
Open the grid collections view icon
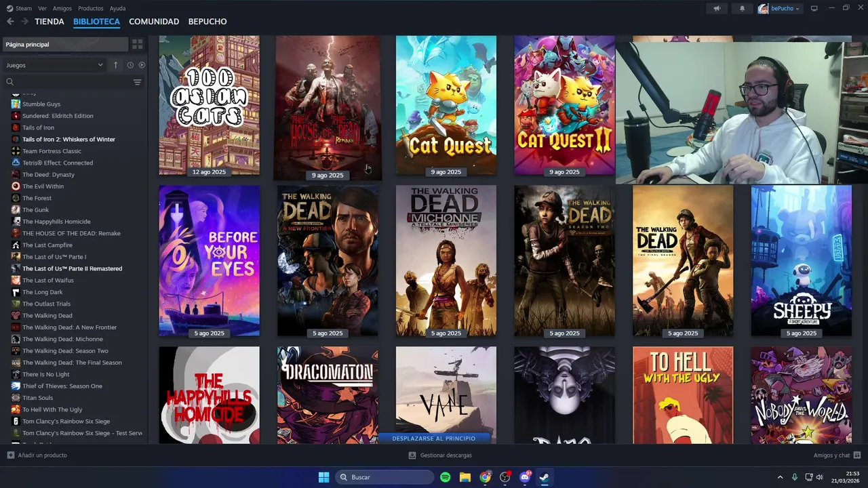tap(138, 44)
